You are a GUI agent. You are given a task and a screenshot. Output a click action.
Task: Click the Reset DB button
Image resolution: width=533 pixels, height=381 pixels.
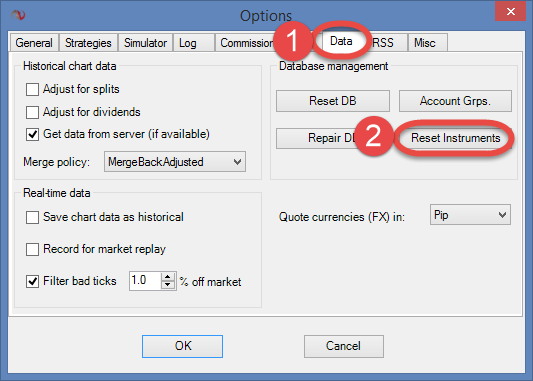[x=333, y=101]
